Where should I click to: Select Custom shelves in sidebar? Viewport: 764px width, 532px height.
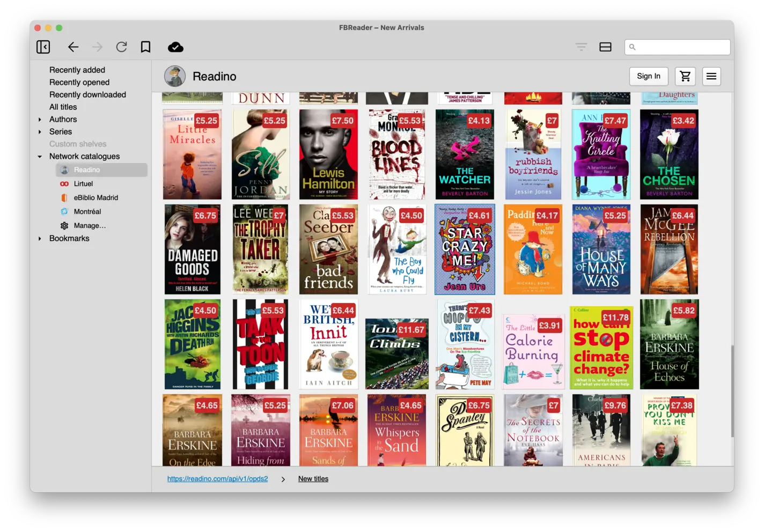point(78,144)
